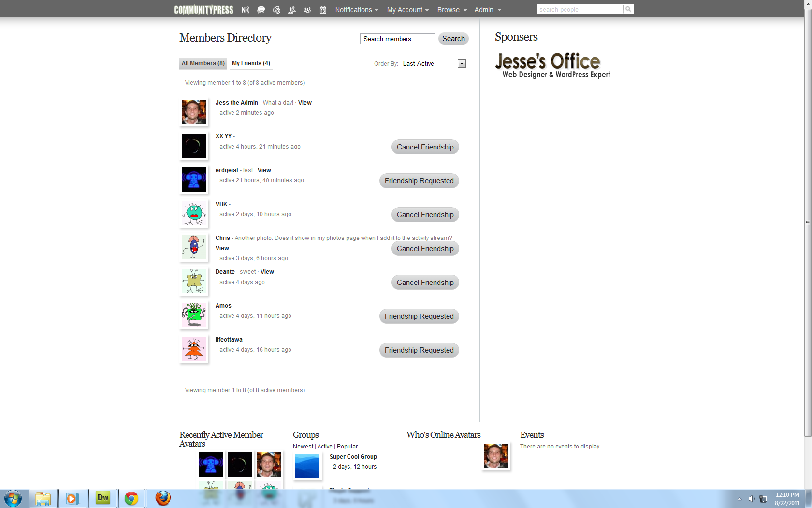View Chris's photo activity update
This screenshot has height=508, width=812.
coord(222,248)
